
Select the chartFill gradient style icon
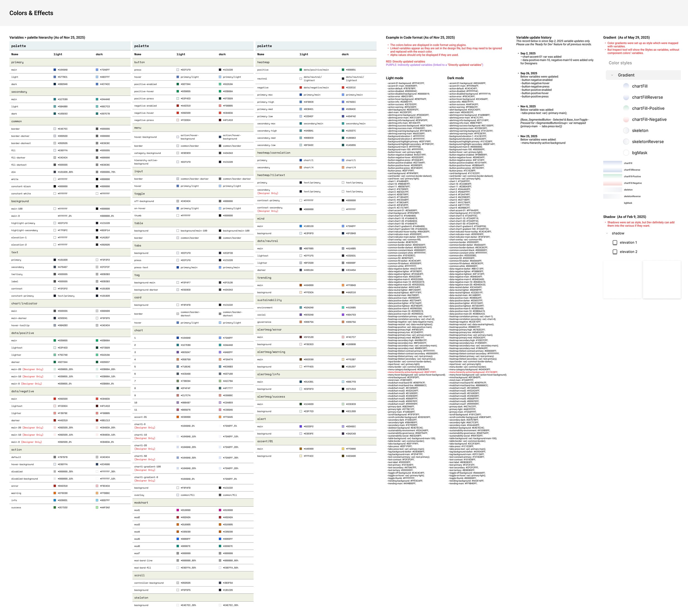[626, 86]
